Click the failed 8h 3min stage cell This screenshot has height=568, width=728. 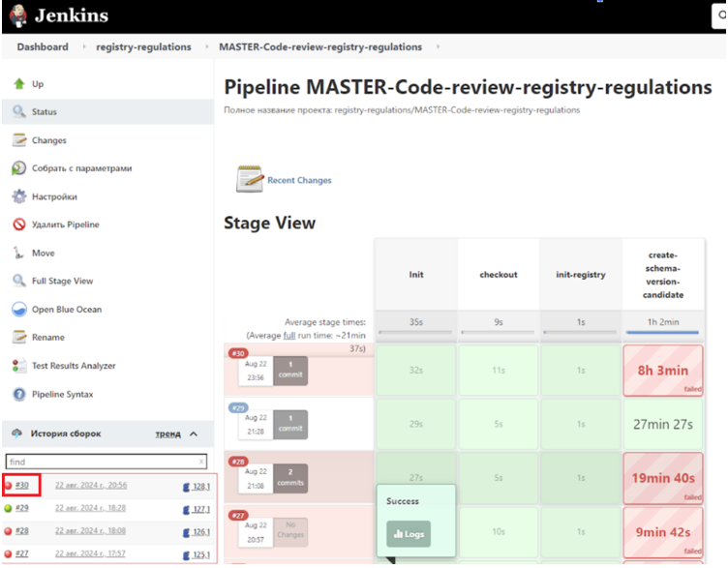[663, 371]
